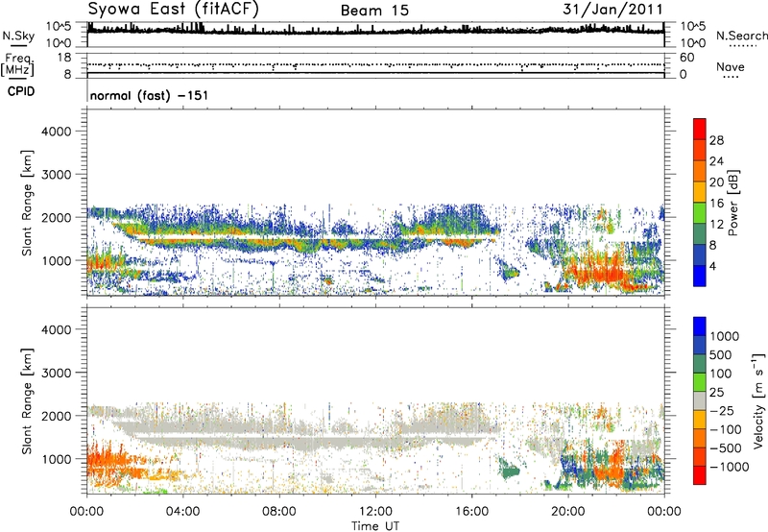Click the red top of the power colorbar
Screen dimensions: 768x532
click(x=700, y=129)
